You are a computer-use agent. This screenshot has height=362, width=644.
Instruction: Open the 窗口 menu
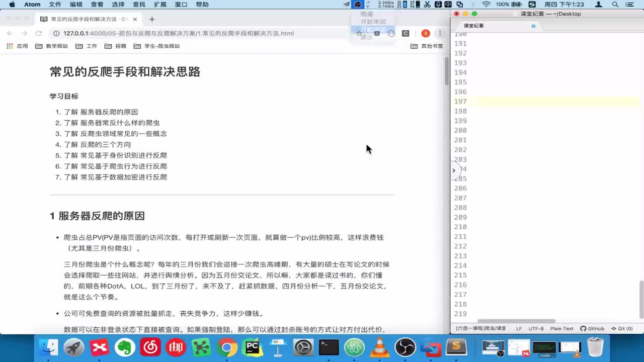181,5
